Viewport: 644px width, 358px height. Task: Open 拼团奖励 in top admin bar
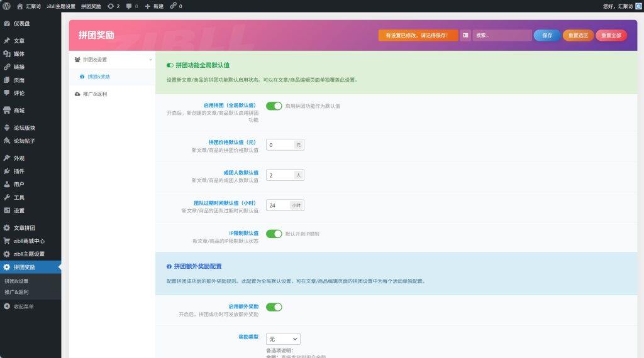pyautogui.click(x=91, y=6)
